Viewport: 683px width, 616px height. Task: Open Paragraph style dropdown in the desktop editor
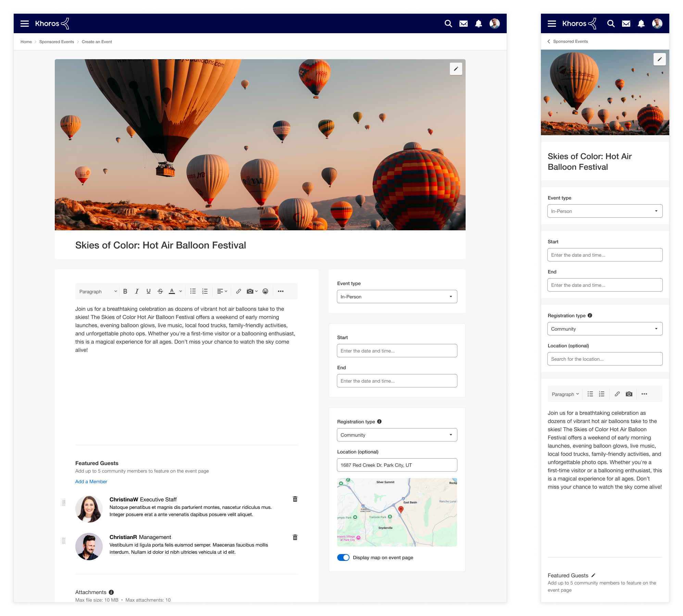click(x=98, y=292)
